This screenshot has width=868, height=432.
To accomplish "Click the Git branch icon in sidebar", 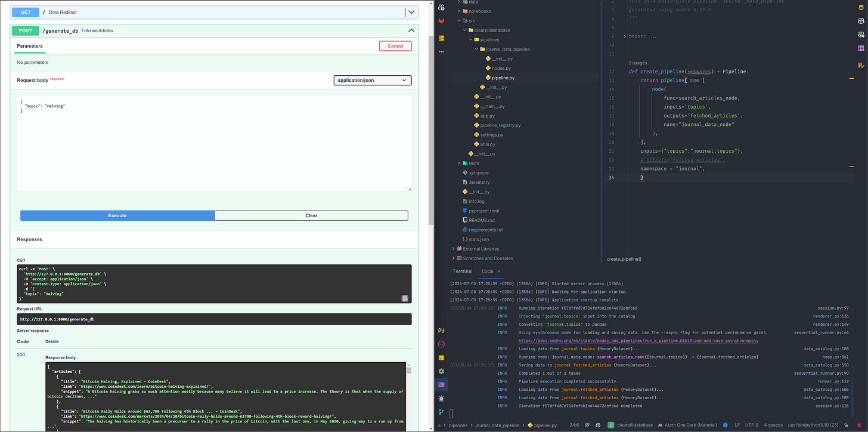I will pyautogui.click(x=441, y=412).
